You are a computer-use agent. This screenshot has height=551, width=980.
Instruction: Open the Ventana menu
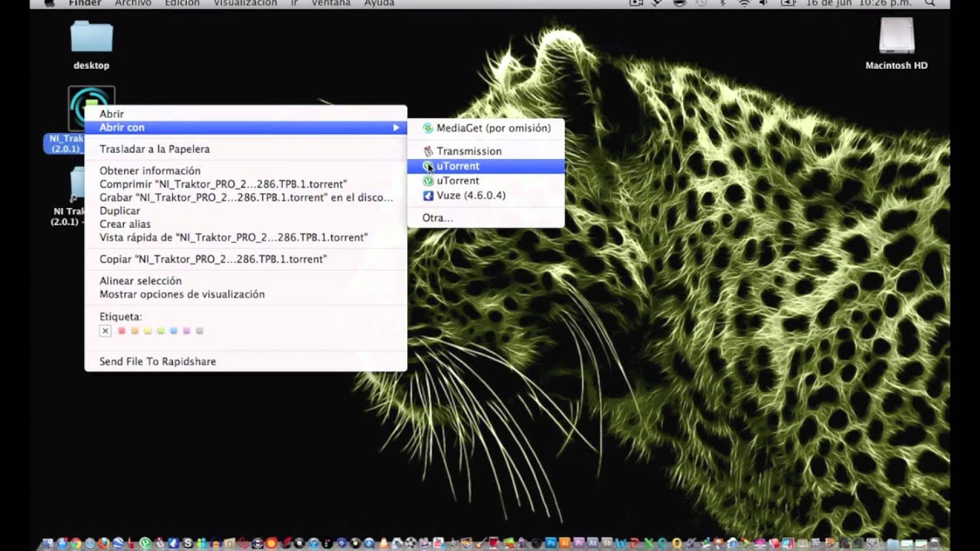[332, 3]
